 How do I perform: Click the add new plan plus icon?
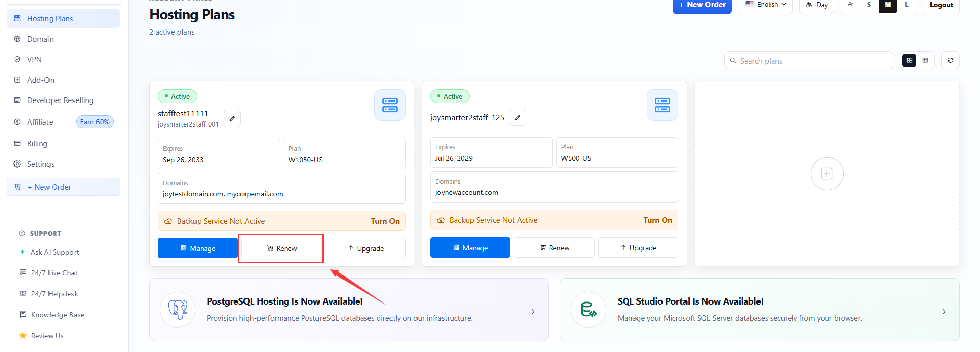tap(827, 173)
